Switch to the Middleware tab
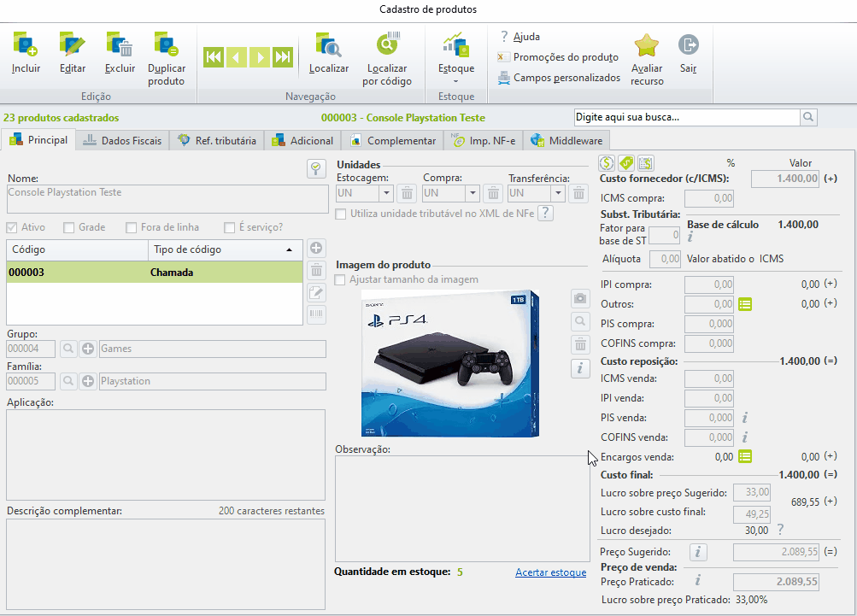 click(566, 140)
